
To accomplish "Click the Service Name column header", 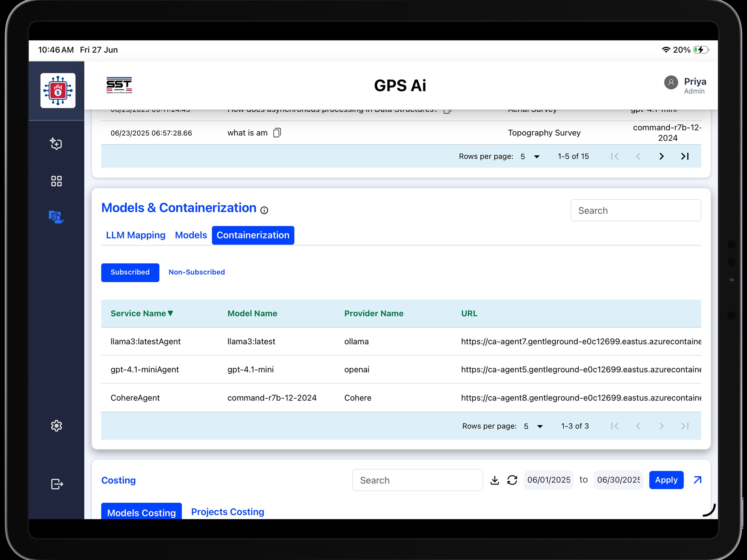I will coord(138,313).
